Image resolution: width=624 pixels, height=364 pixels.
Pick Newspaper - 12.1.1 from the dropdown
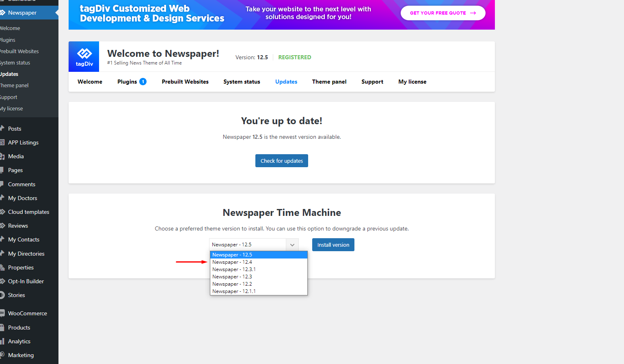[x=234, y=291]
